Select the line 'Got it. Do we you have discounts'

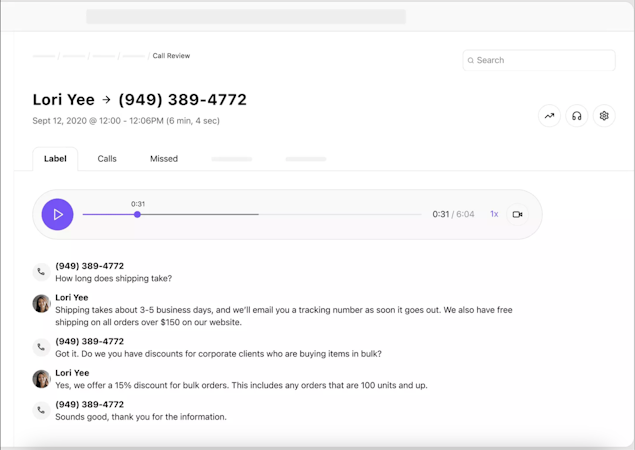[218, 354]
